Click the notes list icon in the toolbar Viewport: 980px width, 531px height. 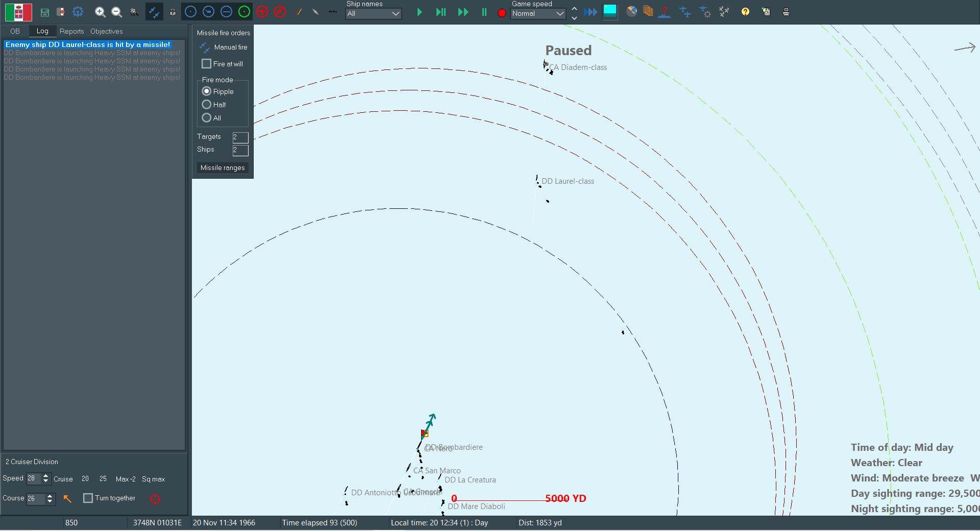click(x=766, y=12)
